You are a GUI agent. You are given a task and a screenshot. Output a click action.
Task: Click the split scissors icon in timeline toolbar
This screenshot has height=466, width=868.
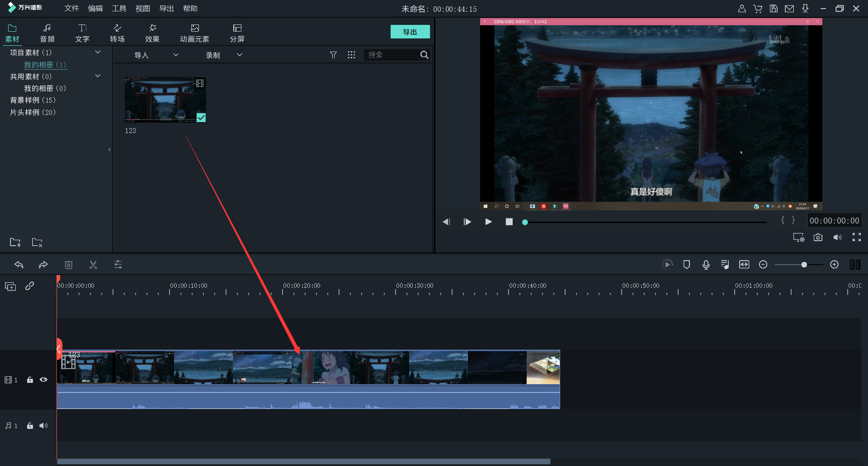[x=93, y=265]
